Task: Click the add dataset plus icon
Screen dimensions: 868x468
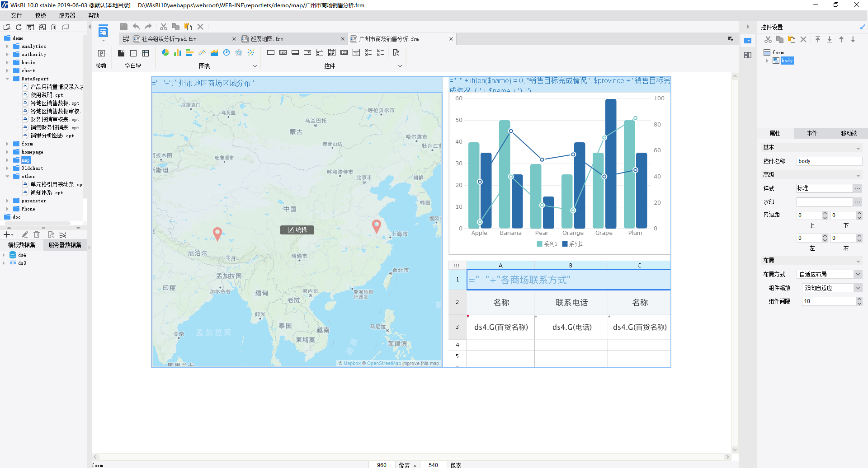Action: (7, 234)
